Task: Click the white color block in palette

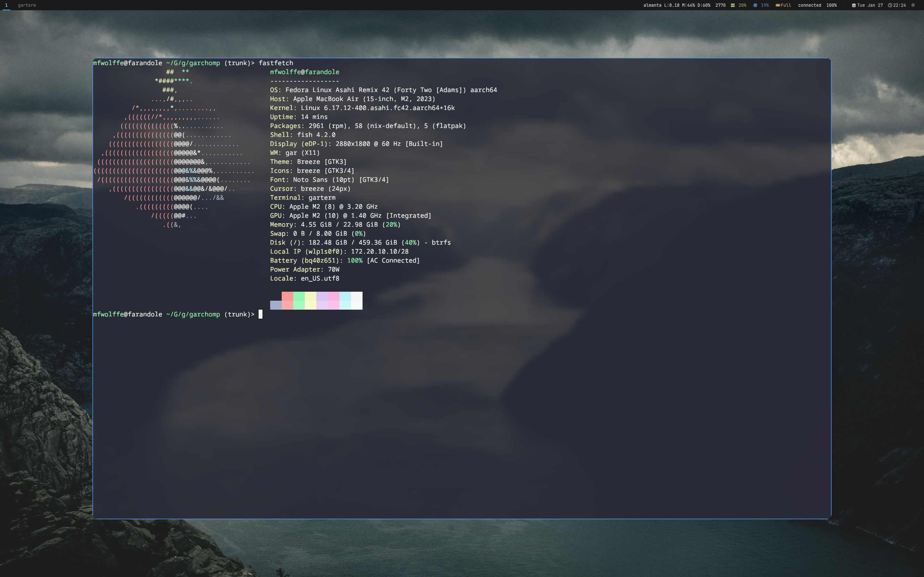Action: (x=357, y=301)
